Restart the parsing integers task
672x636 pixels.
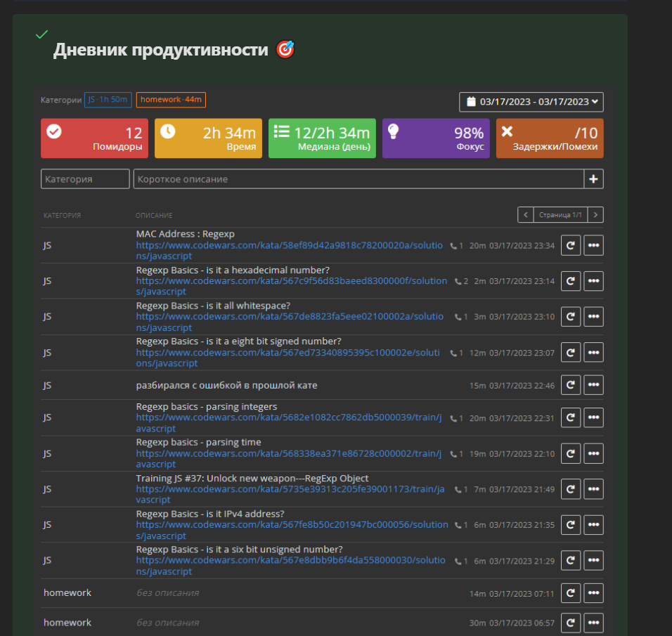click(571, 418)
